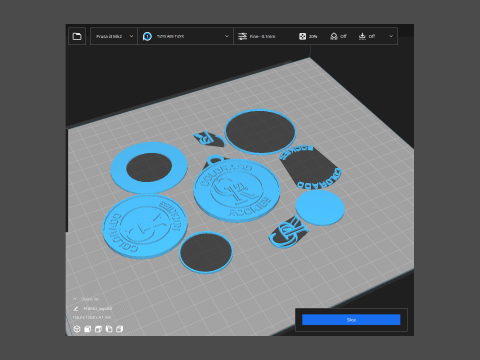The height and width of the screenshot is (360, 480).
Task: Switch to front view cube icon
Action: point(88,329)
